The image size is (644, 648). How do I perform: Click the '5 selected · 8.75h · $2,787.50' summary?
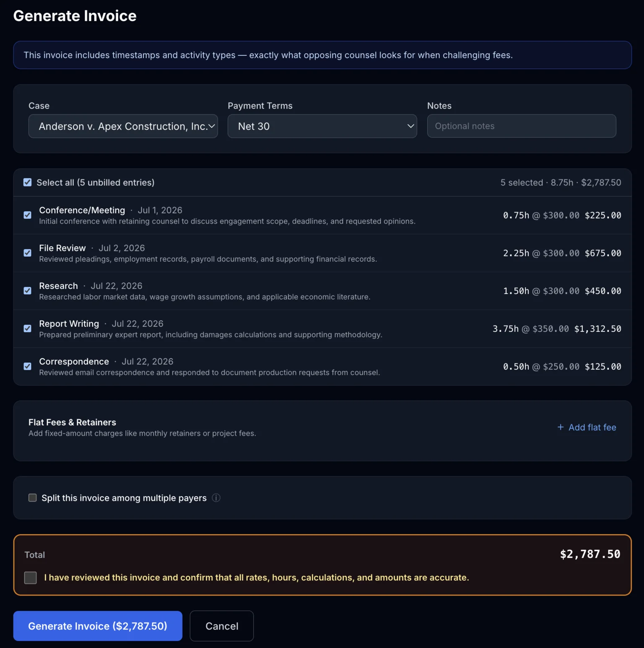click(561, 182)
